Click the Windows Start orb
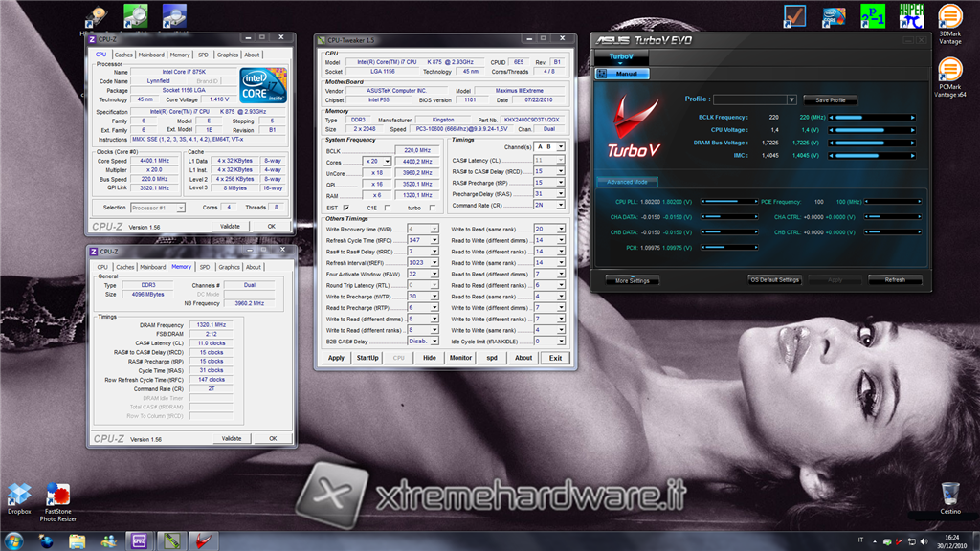980x551 pixels. coord(14,540)
